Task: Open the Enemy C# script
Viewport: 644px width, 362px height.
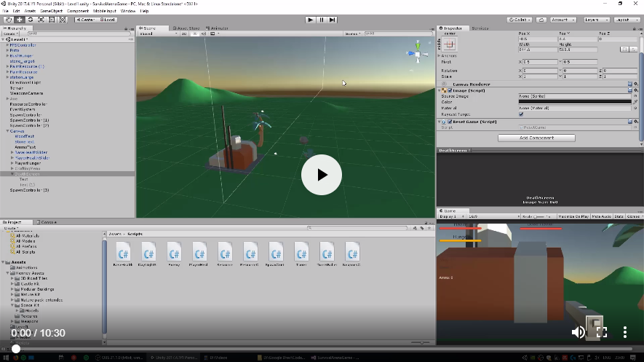Action: (x=174, y=254)
